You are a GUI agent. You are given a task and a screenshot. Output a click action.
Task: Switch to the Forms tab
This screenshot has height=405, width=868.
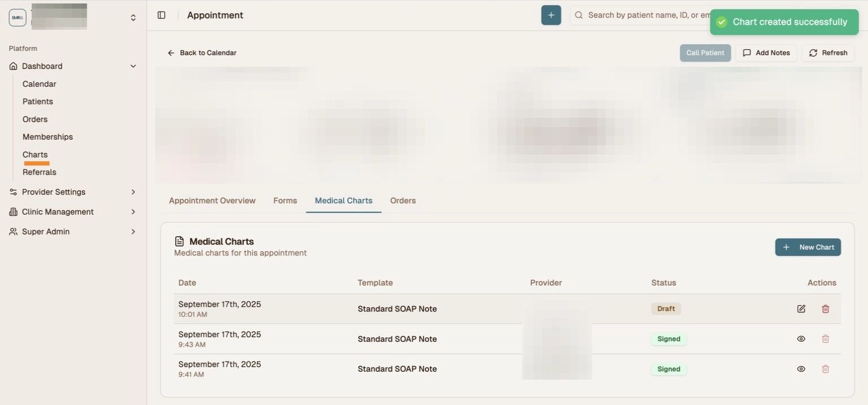click(x=285, y=200)
